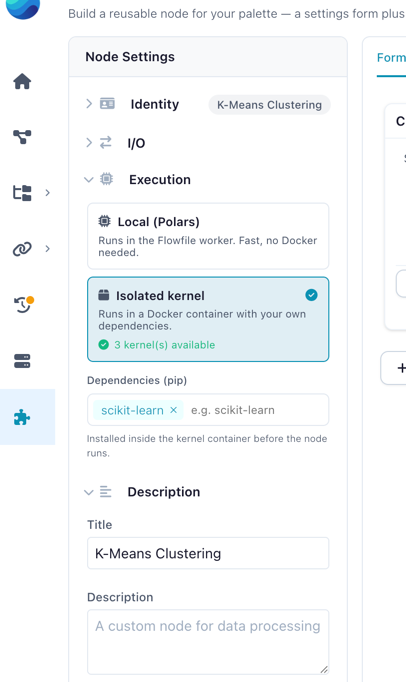Click the Description textarea resize handle
This screenshot has height=682, width=406.
point(324,669)
